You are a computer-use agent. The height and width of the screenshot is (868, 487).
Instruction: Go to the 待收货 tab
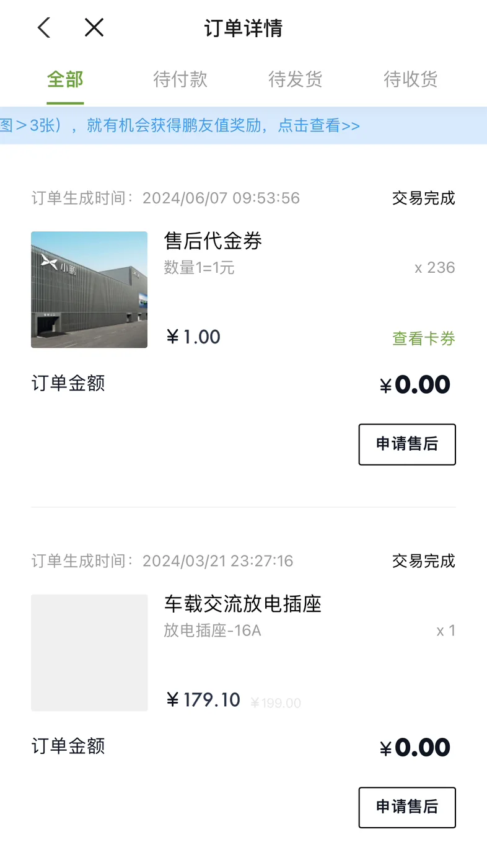pyautogui.click(x=411, y=79)
